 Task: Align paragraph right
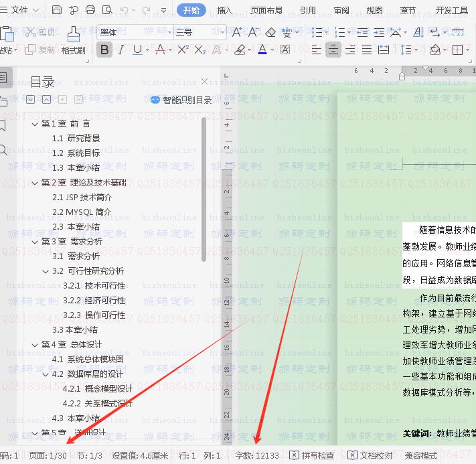pyautogui.click(x=350, y=50)
